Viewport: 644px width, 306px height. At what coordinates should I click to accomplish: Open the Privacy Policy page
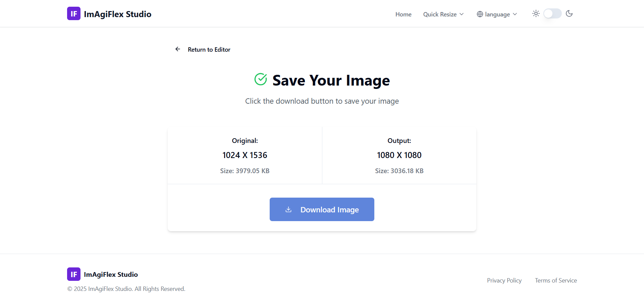tap(504, 280)
